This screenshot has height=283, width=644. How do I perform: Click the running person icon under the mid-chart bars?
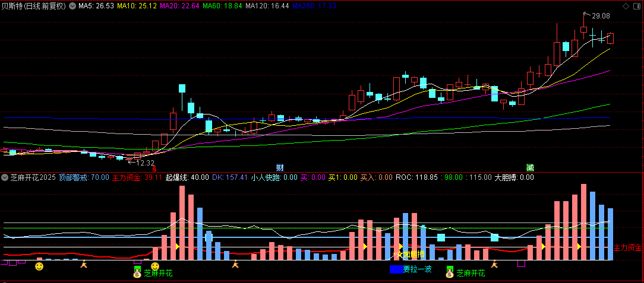pos(235,265)
